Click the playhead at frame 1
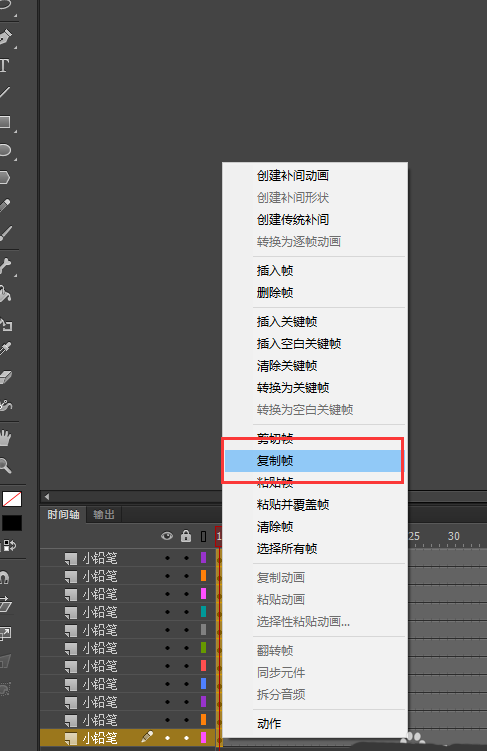 coord(218,536)
